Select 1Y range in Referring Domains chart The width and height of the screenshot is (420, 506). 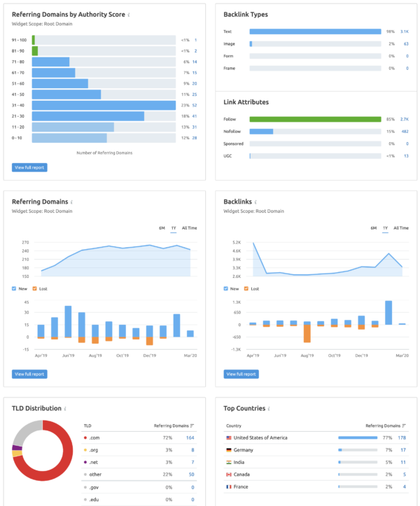[x=174, y=228]
